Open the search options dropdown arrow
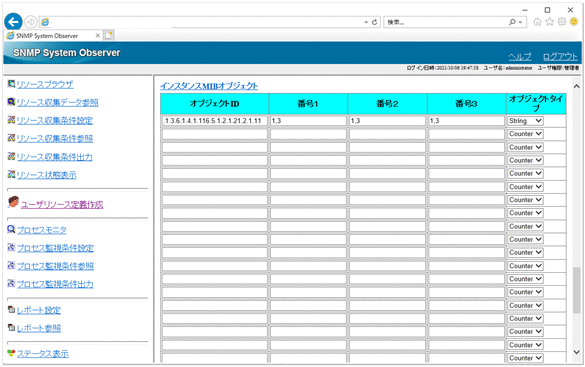 (520, 22)
